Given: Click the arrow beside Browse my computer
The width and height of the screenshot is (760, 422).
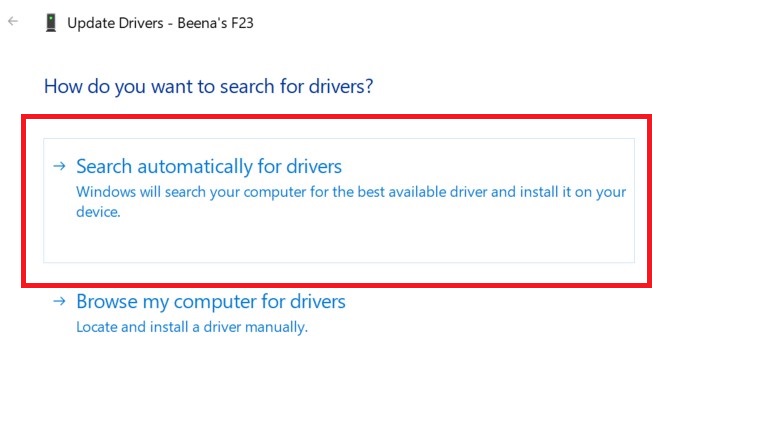Looking at the screenshot, I should pyautogui.click(x=60, y=301).
